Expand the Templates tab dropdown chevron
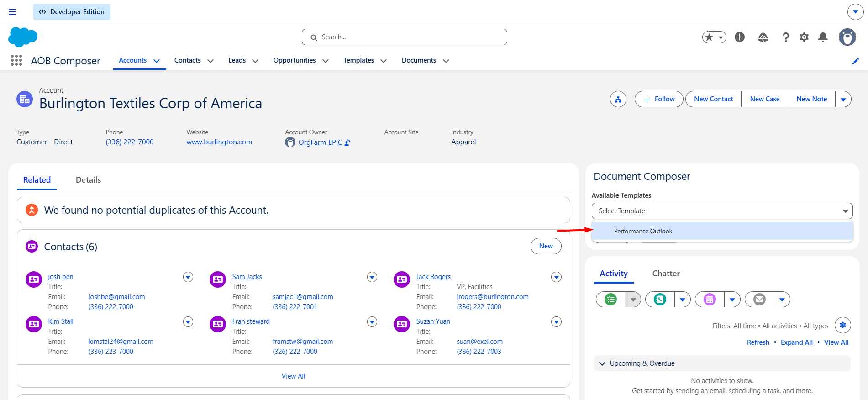 384,61
